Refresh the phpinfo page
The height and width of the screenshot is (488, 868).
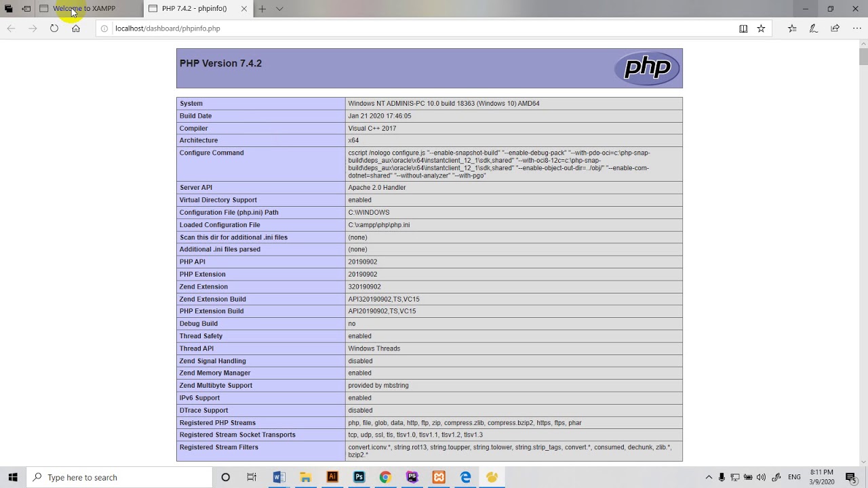coord(54,28)
